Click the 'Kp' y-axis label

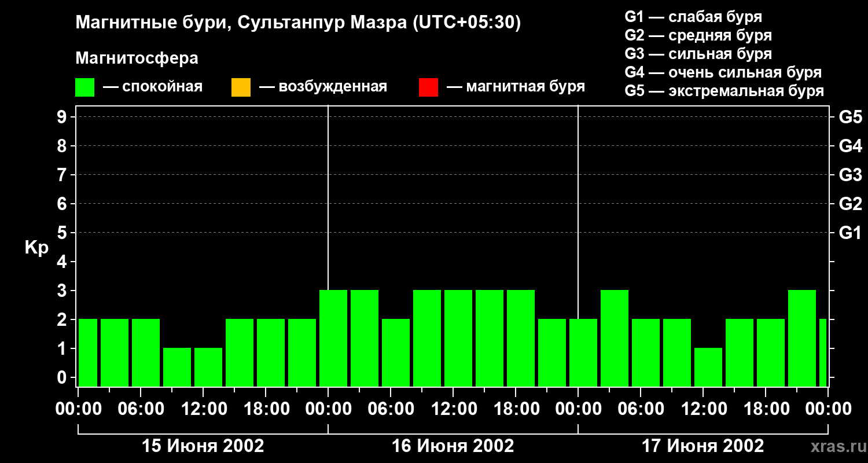tap(36, 248)
